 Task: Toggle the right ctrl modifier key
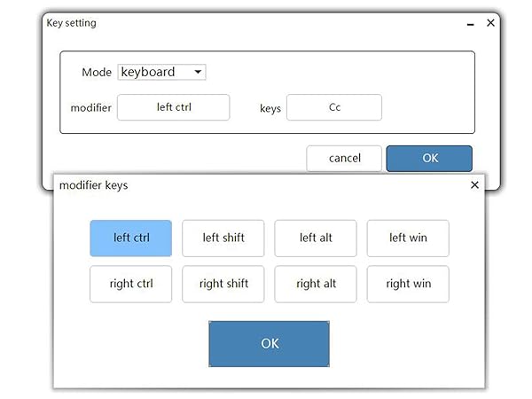click(x=130, y=284)
